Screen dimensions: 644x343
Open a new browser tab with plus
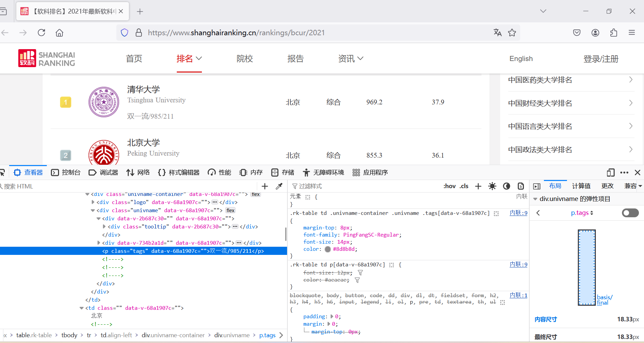click(140, 12)
